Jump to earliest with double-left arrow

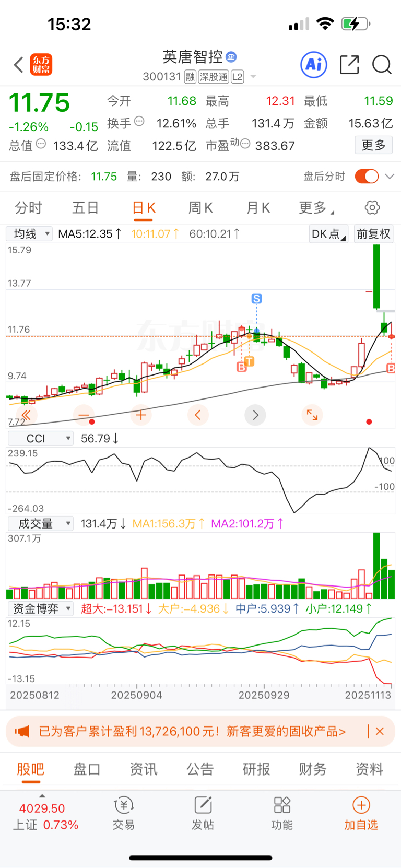point(26,415)
